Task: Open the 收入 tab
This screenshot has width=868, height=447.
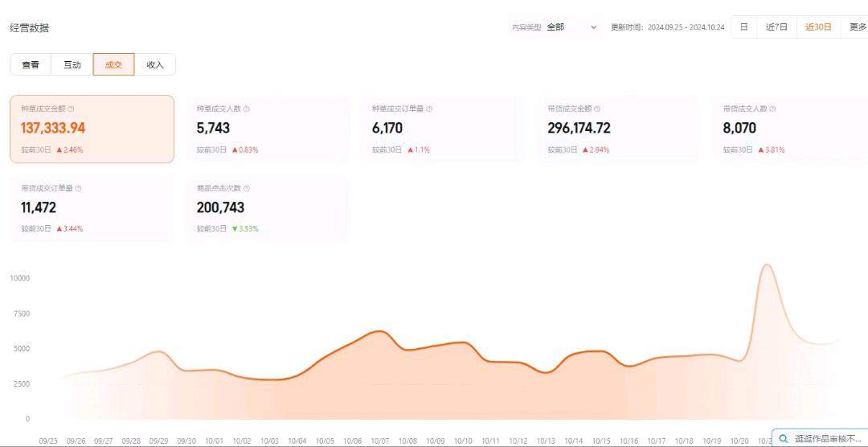Action: [x=155, y=65]
